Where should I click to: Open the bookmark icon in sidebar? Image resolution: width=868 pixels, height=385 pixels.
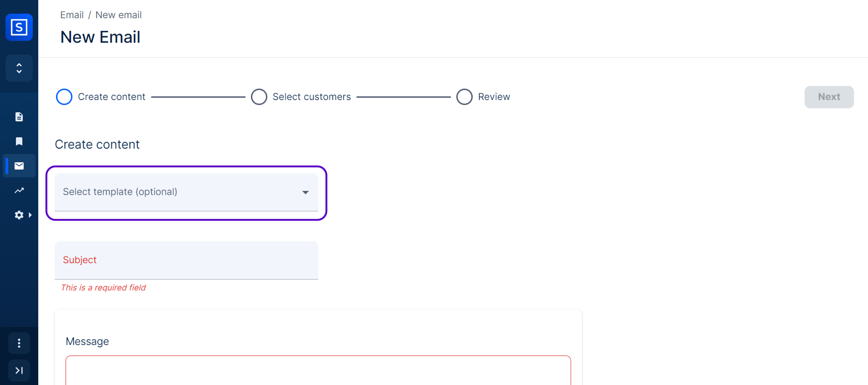point(19,141)
